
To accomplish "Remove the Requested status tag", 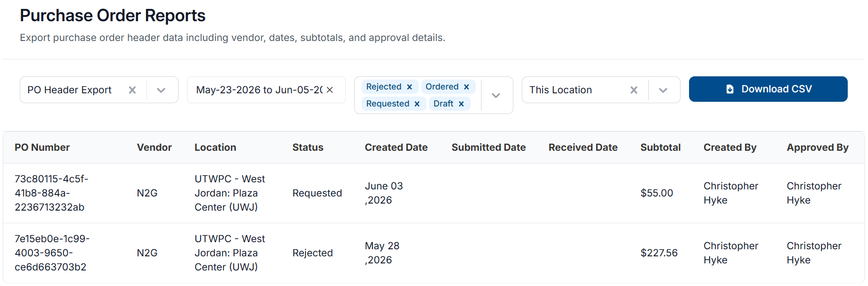I will pos(417,104).
